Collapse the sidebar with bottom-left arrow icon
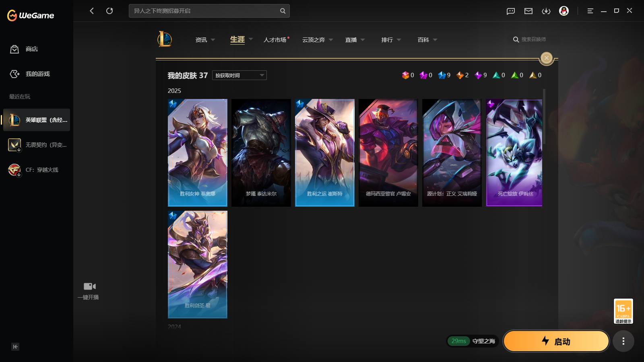Image resolution: width=644 pixels, height=362 pixels. (15, 347)
